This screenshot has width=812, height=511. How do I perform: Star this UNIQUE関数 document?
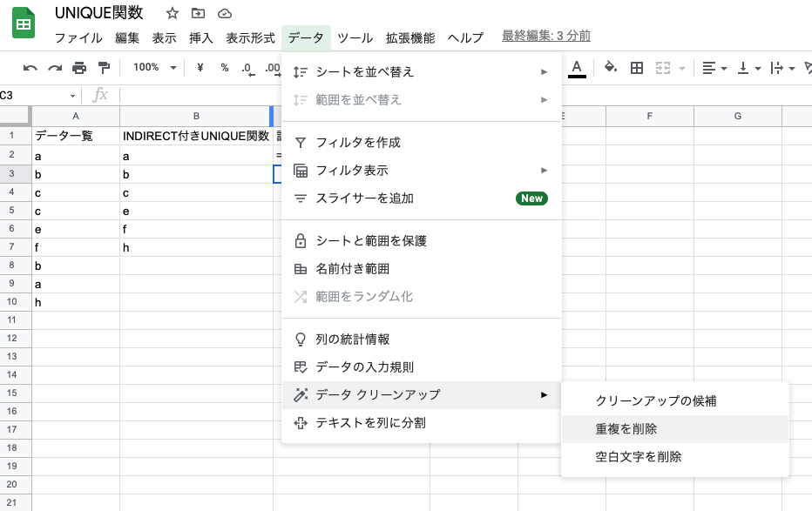coord(173,13)
